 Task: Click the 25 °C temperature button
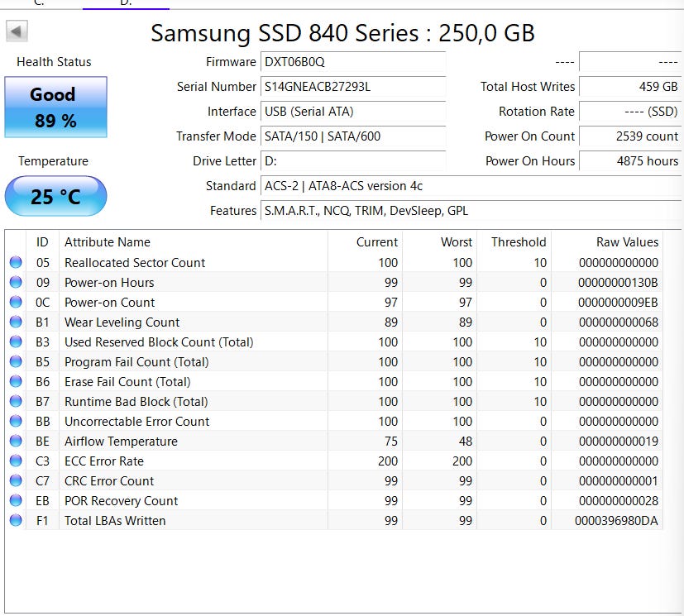point(55,197)
